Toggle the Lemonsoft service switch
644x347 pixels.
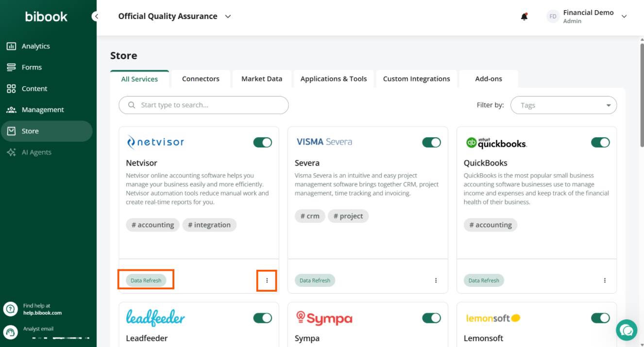601,318
